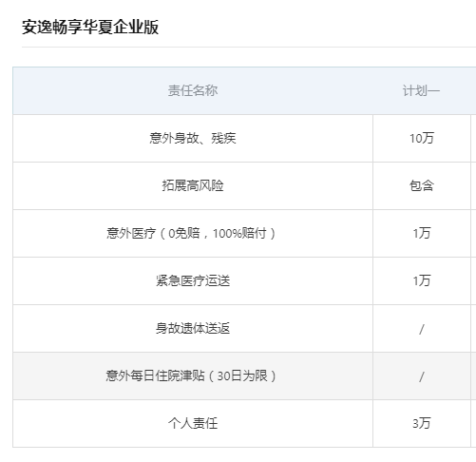The image size is (476, 462).
Task: Click the divider line under the title
Action: pyautogui.click(x=249, y=47)
